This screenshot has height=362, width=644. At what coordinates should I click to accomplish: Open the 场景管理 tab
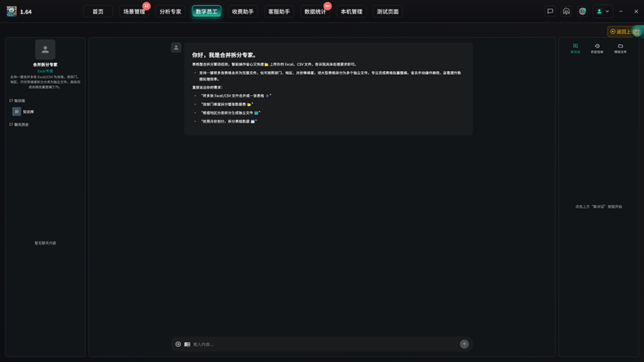point(134,11)
